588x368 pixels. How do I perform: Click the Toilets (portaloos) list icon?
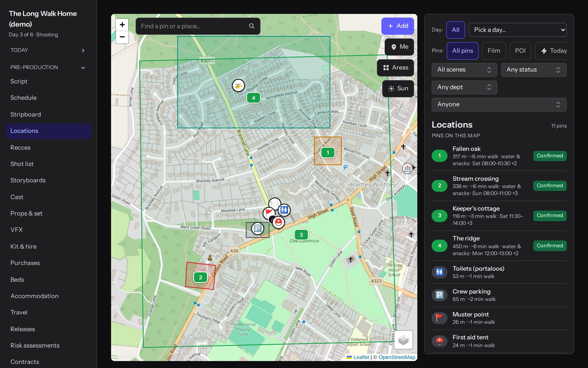[x=439, y=272]
